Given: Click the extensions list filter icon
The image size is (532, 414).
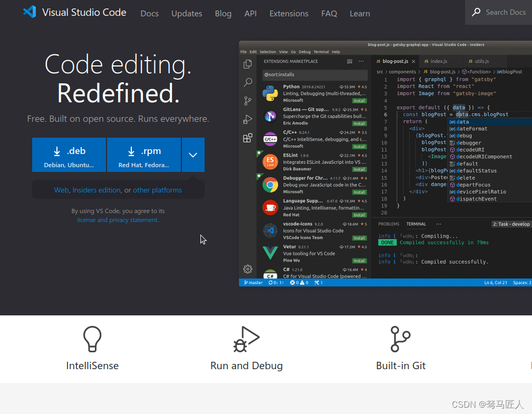Looking at the screenshot, I should [x=350, y=61].
